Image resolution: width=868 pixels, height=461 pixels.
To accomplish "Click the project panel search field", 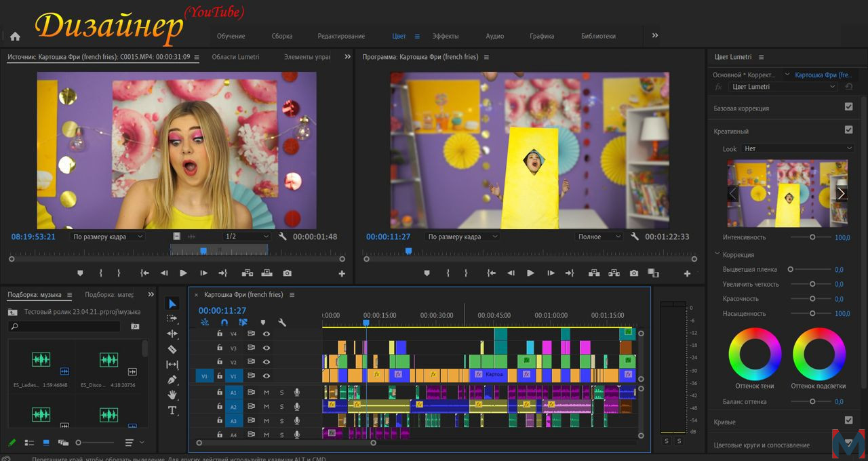I will pyautogui.click(x=64, y=327).
